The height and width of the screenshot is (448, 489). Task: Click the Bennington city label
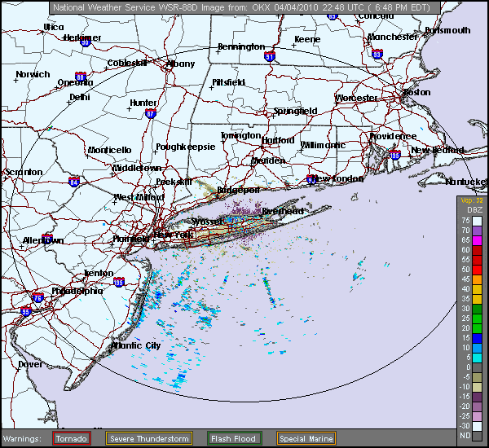tap(241, 46)
